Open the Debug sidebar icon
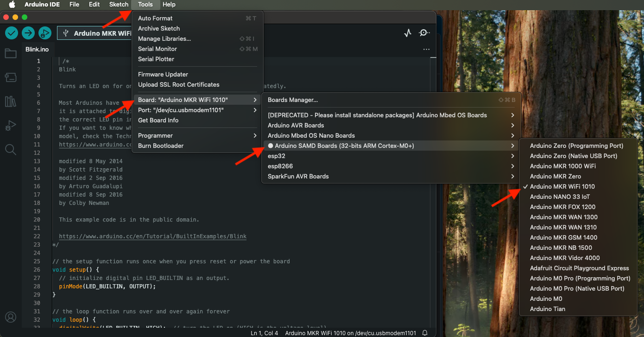 (11, 125)
